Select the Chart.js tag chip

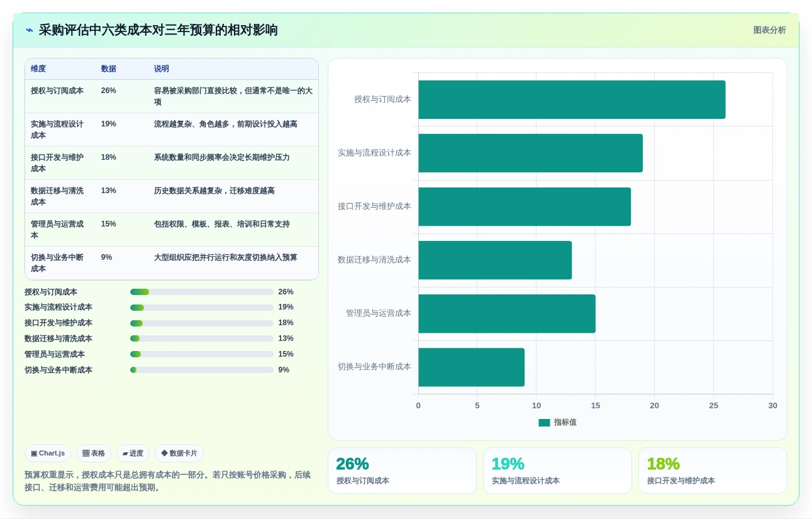(48, 453)
